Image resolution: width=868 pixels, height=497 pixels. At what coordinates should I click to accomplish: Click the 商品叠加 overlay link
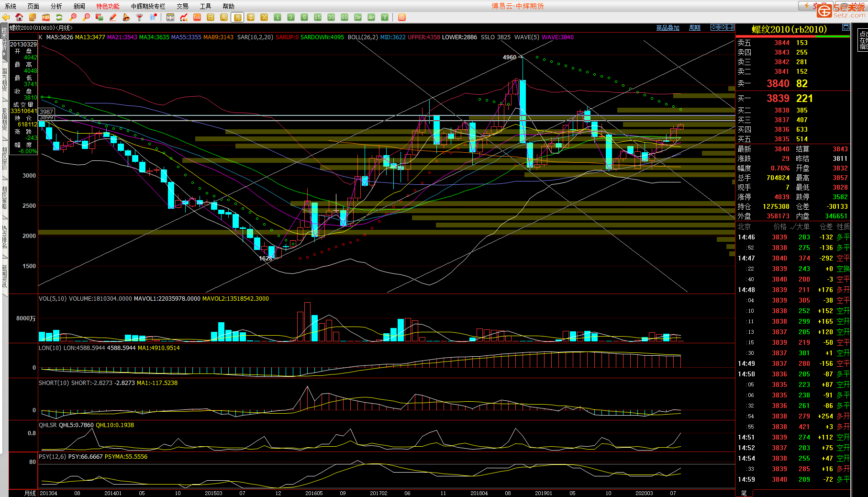pyautogui.click(x=668, y=28)
